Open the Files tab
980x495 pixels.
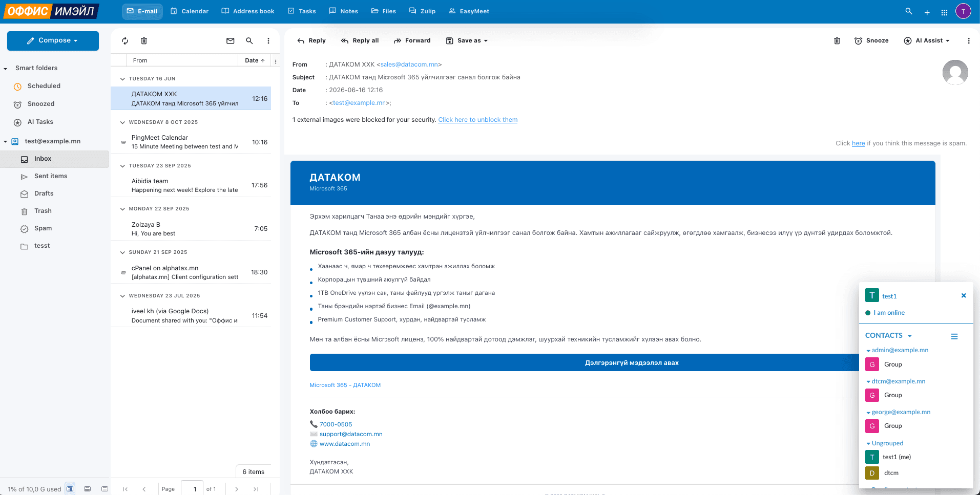coord(384,11)
